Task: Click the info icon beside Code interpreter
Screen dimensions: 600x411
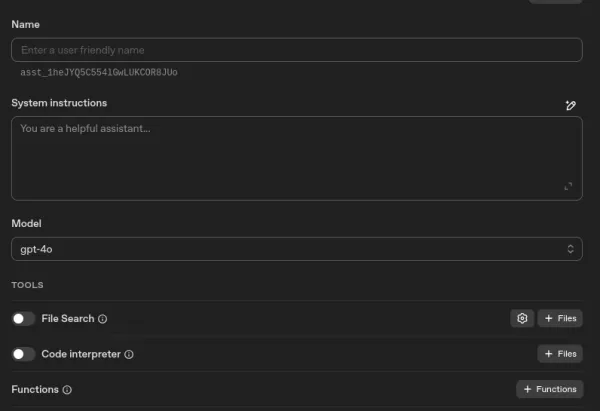Action: click(129, 354)
